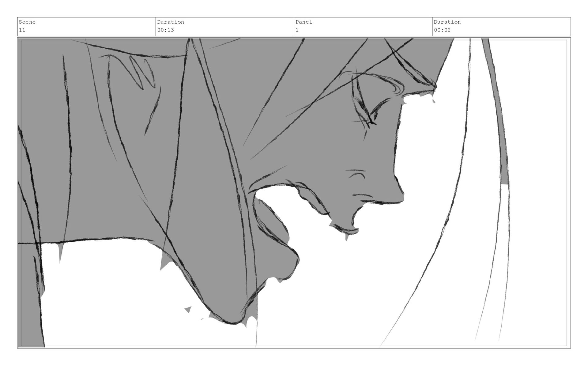The image size is (588, 380).
Task: Select the 00:13 scene duration value
Action: [x=166, y=30]
